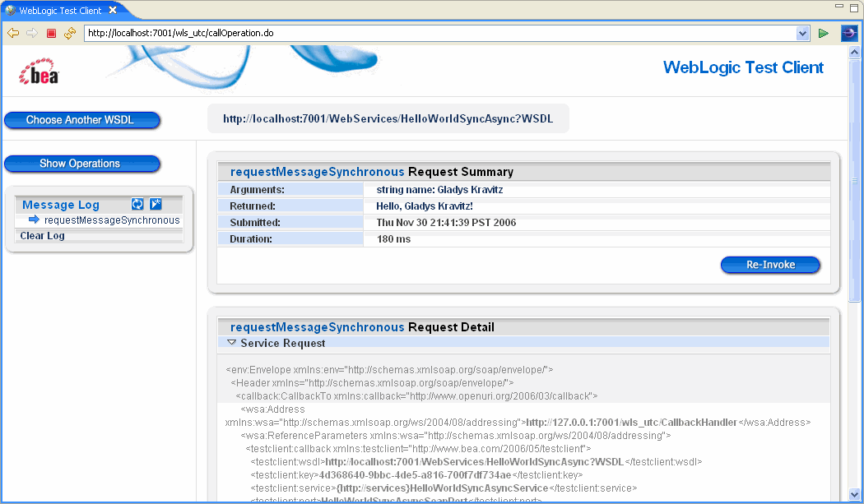Click the Re-Invoke button

770,265
